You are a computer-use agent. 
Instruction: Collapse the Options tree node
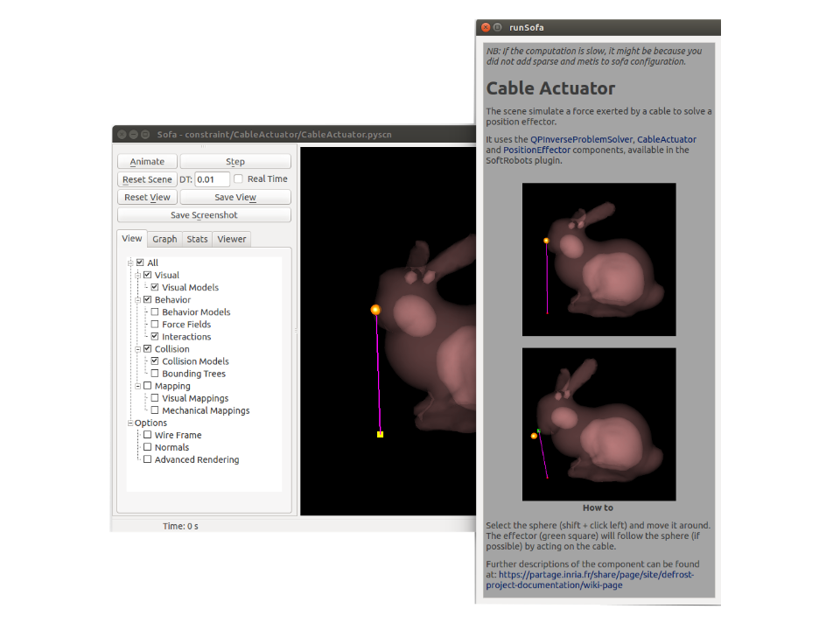130,423
